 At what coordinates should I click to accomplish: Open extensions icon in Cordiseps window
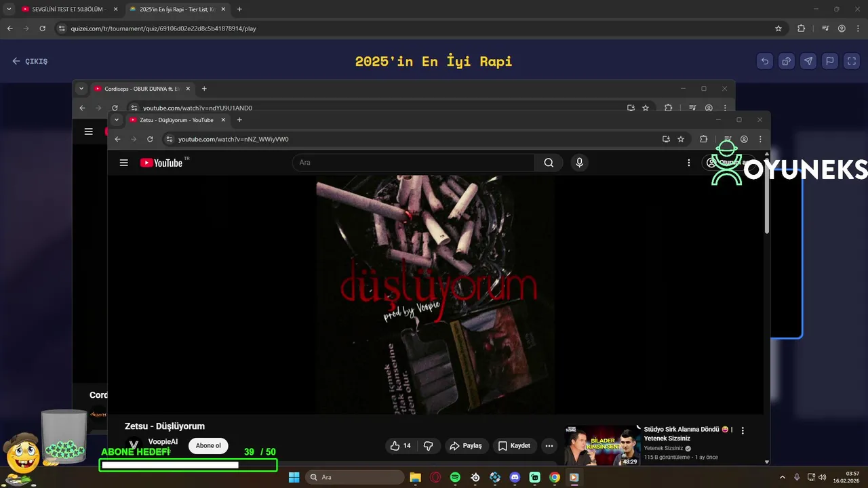pyautogui.click(x=668, y=108)
